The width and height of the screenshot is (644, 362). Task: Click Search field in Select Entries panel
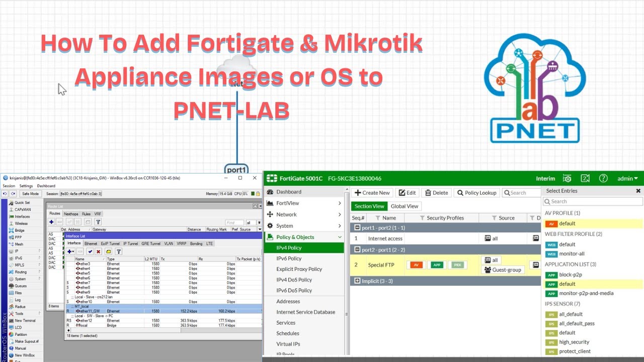[593, 201]
